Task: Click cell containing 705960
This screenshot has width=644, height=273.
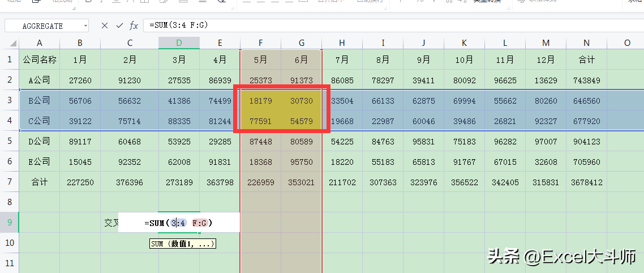Action: point(586,161)
